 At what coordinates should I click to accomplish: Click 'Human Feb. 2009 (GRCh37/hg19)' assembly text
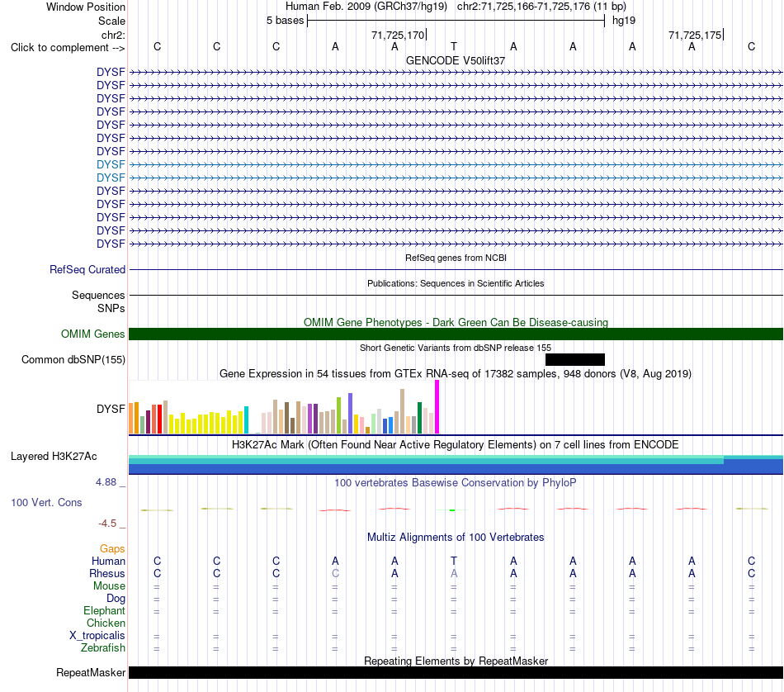[x=366, y=7]
